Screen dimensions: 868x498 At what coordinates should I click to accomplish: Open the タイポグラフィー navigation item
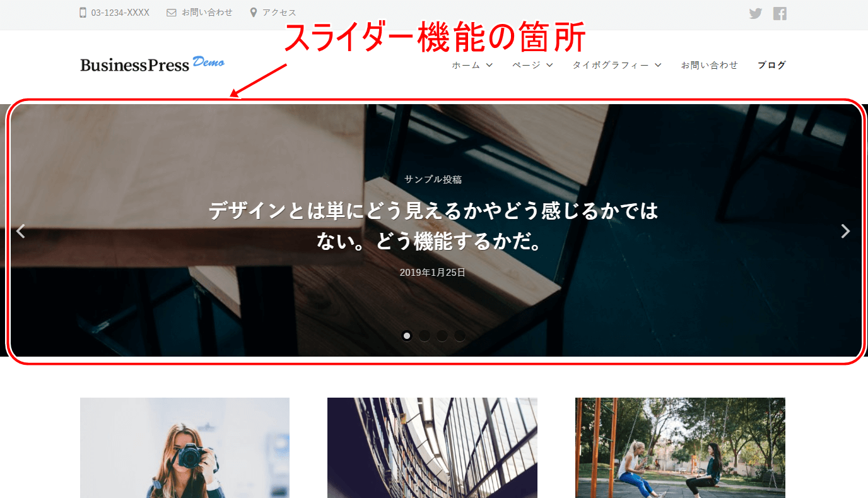[x=611, y=65]
